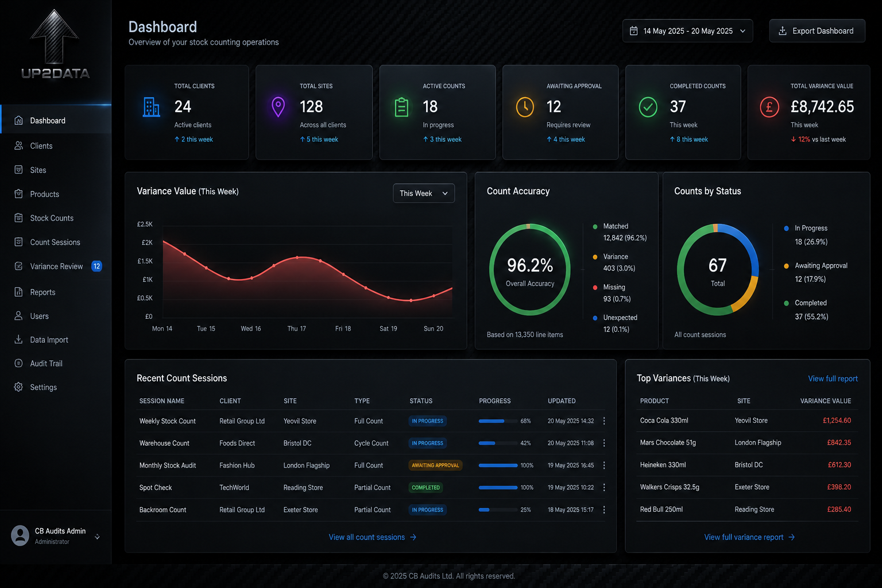Click the 12 badge on Variance Review
The width and height of the screenshot is (882, 588).
(96, 266)
